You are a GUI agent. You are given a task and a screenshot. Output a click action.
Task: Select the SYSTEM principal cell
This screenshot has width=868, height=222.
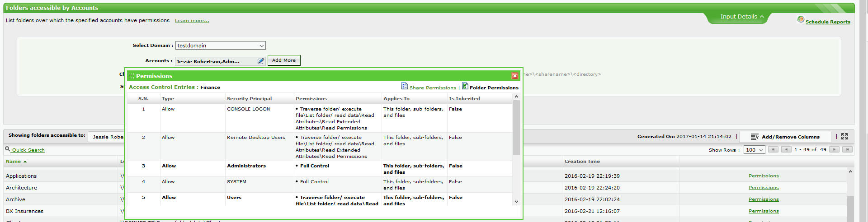click(236, 182)
